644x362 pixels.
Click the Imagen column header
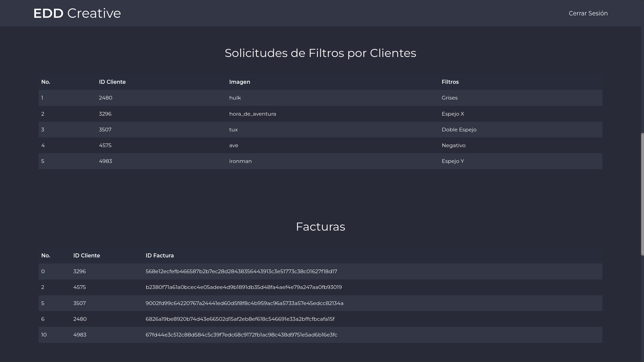(x=239, y=82)
